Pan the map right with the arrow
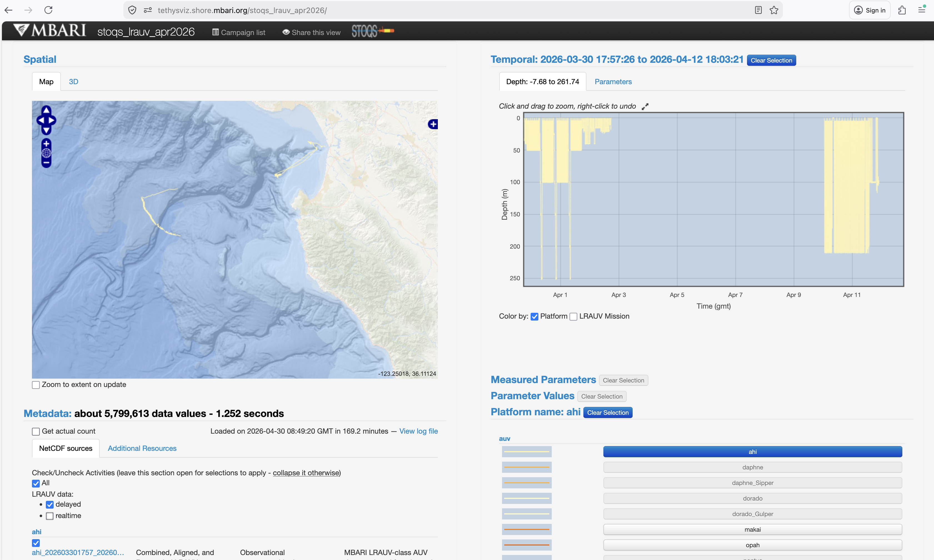 52,120
